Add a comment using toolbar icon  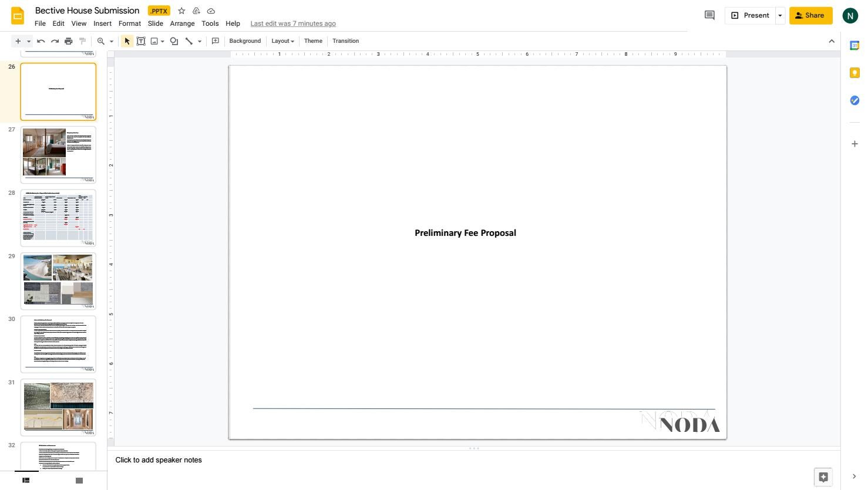point(216,41)
